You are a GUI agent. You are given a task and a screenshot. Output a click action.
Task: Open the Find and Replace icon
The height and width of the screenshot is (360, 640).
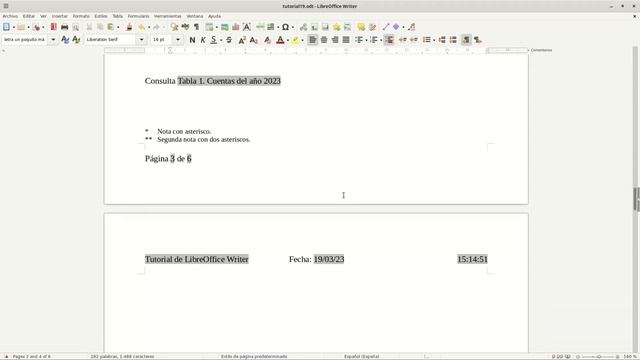[174, 27]
